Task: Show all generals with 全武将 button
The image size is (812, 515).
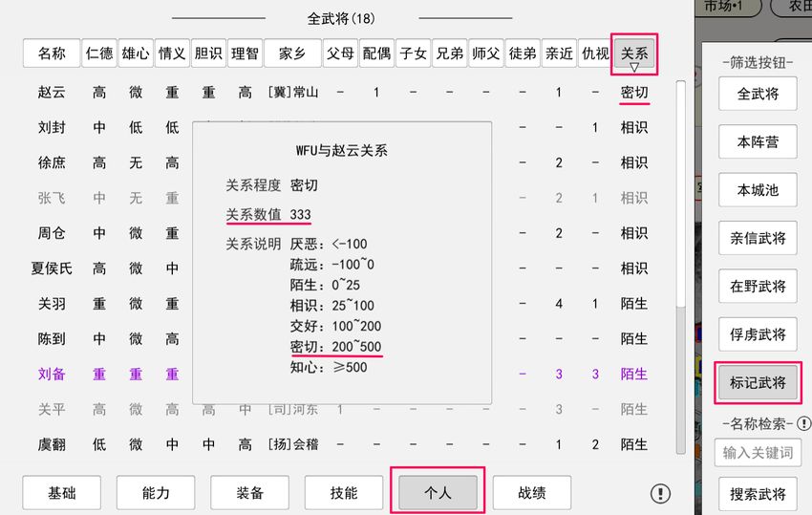Action: click(758, 94)
